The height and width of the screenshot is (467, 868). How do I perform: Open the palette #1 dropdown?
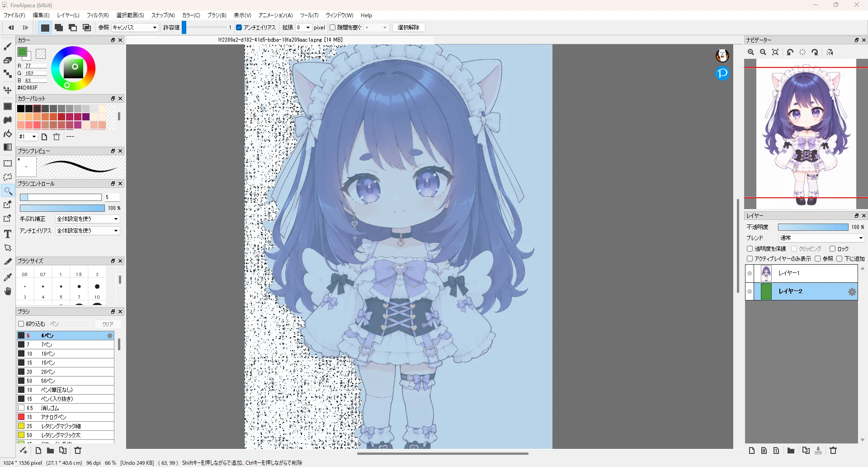[x=28, y=137]
